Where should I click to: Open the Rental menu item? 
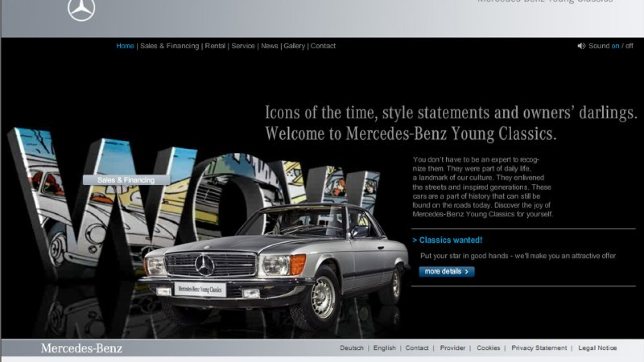tap(215, 46)
